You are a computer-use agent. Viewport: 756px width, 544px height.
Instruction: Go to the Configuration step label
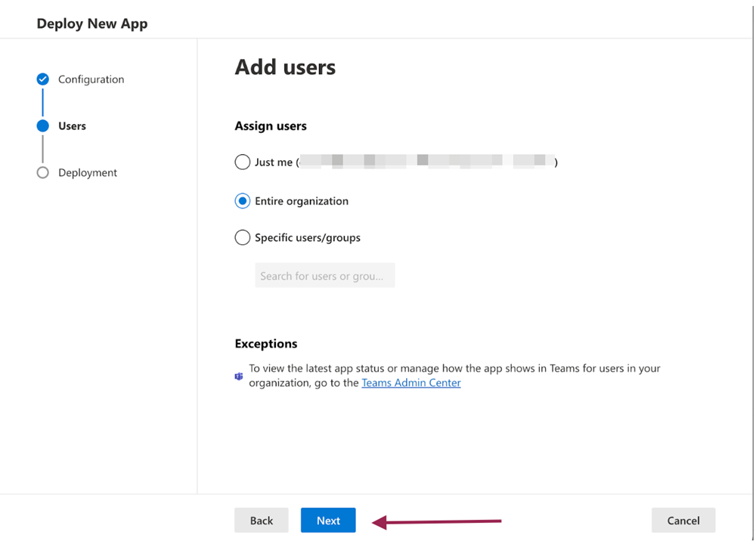pyautogui.click(x=91, y=79)
